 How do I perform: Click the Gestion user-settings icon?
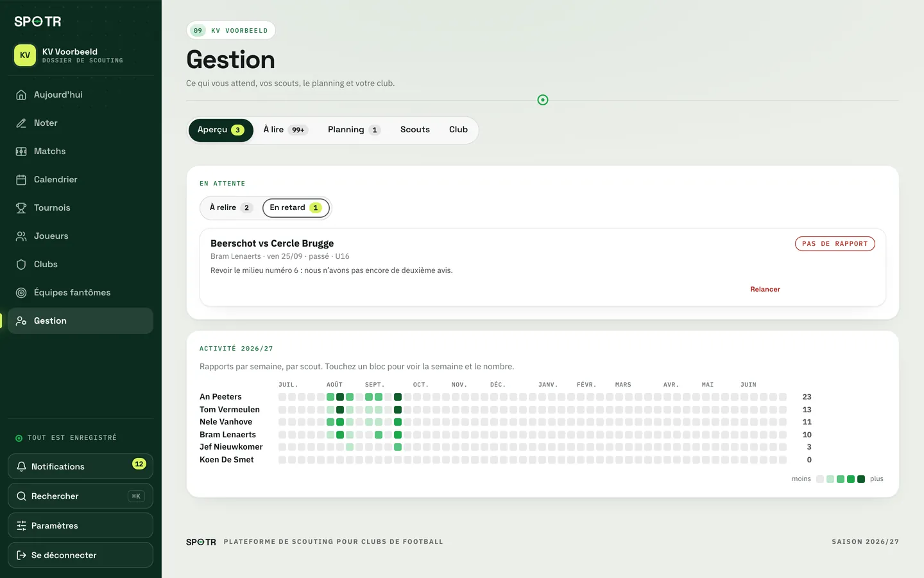[x=21, y=321]
